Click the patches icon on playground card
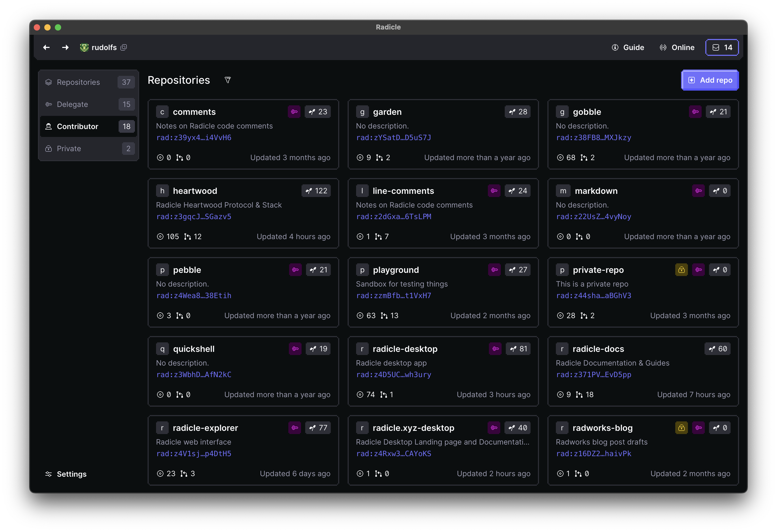The height and width of the screenshot is (532, 777). tap(384, 316)
